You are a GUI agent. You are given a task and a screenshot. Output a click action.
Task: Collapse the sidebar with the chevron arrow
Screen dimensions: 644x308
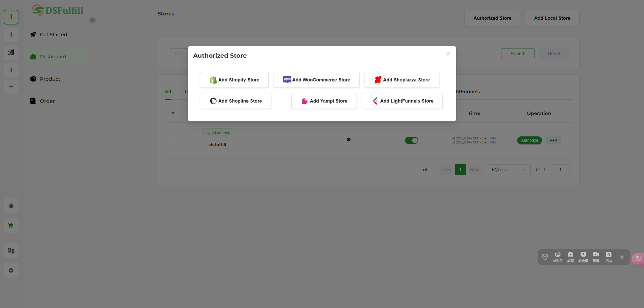pyautogui.click(x=93, y=20)
